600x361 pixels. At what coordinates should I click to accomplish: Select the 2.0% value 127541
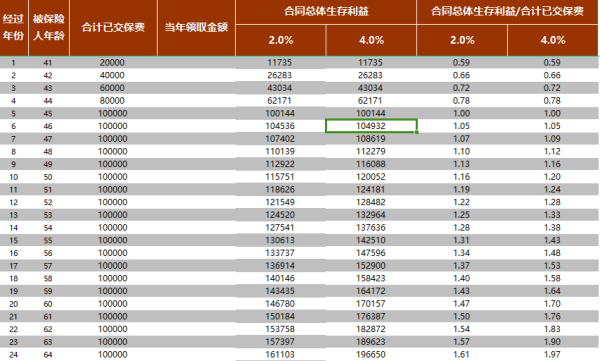[x=280, y=227]
